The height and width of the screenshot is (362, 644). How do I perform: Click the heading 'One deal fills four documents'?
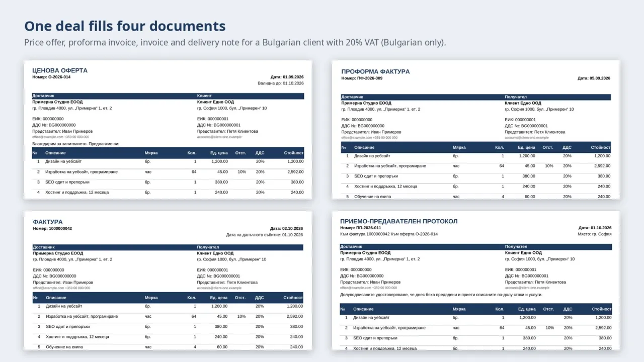(125, 26)
